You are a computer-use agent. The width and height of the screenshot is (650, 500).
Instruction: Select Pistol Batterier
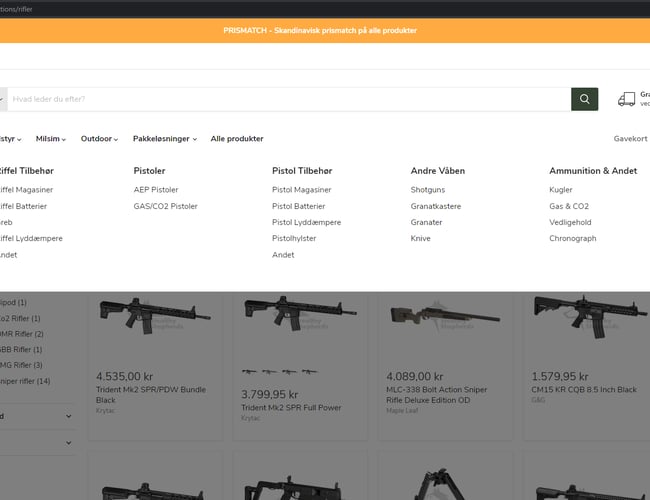(x=298, y=206)
